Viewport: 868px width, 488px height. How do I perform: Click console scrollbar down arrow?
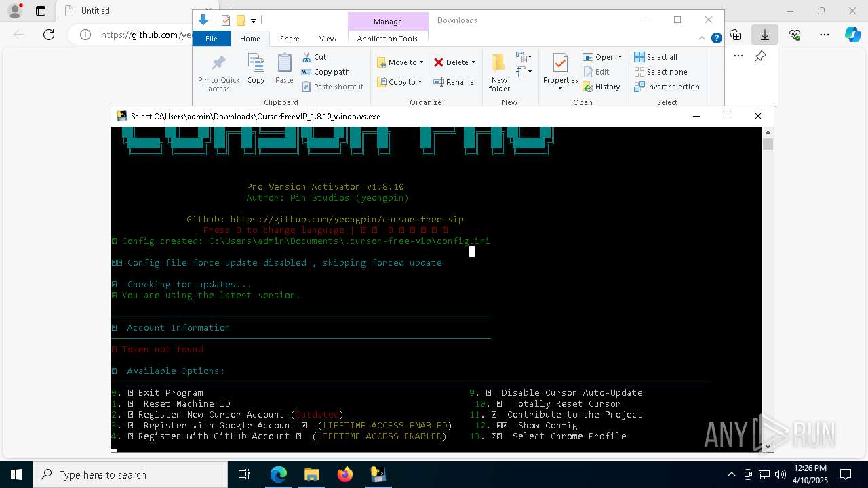point(768,446)
